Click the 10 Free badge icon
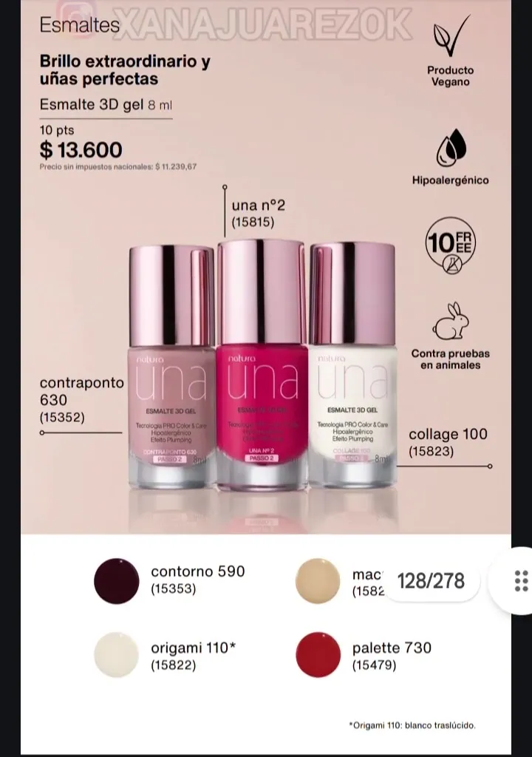532x757 pixels. pos(451,245)
